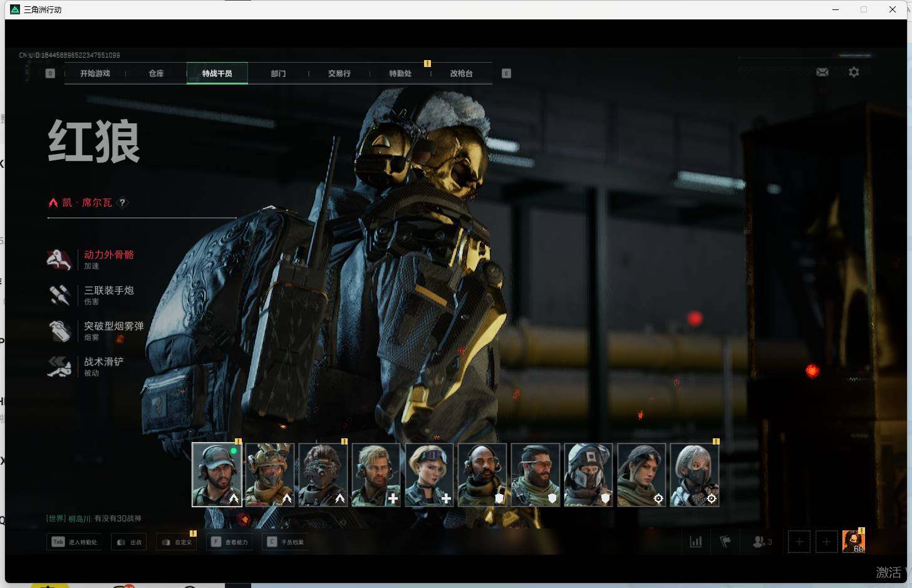The image size is (912, 588).
Task: Open the 特勤处 tab
Action: (x=400, y=73)
